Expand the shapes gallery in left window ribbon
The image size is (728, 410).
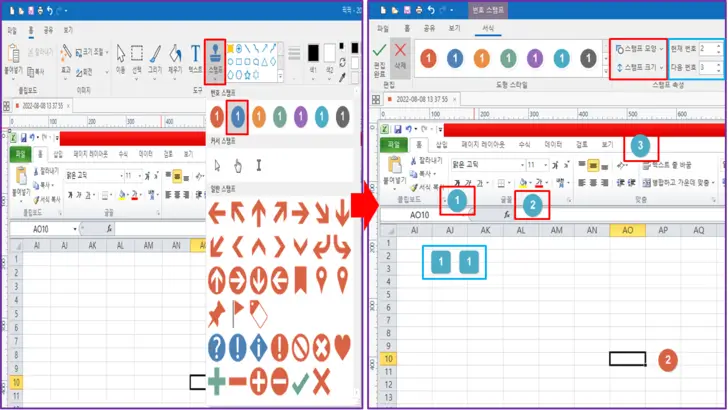280,76
